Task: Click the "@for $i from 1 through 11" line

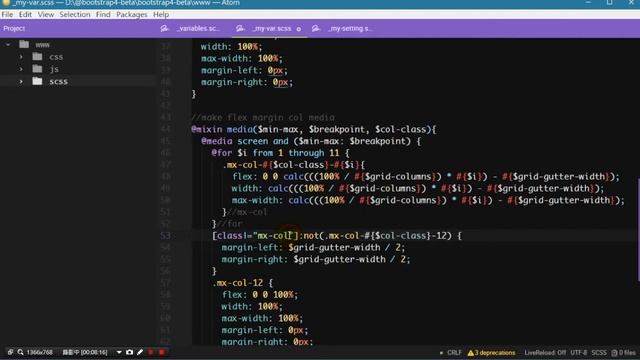Action: 280,153
